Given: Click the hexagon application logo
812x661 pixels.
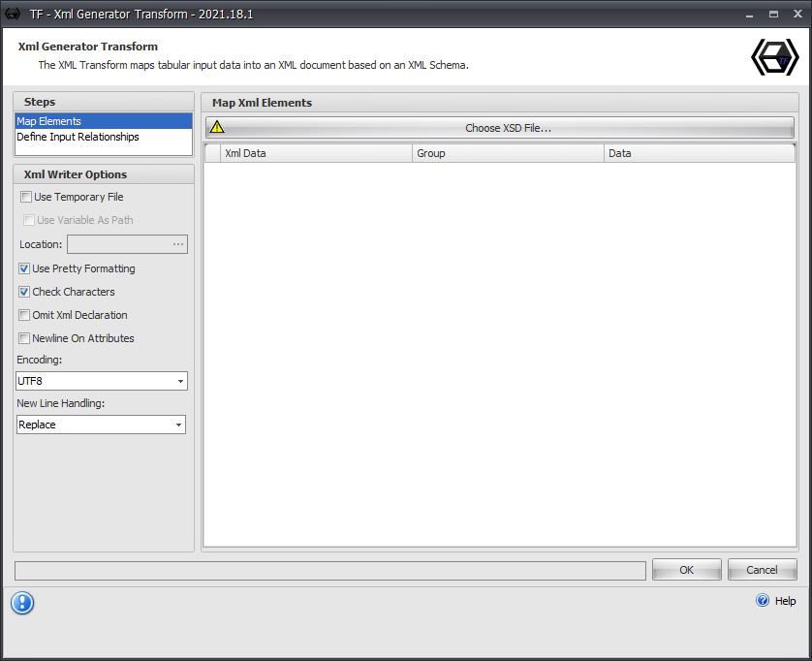Looking at the screenshot, I should point(774,57).
